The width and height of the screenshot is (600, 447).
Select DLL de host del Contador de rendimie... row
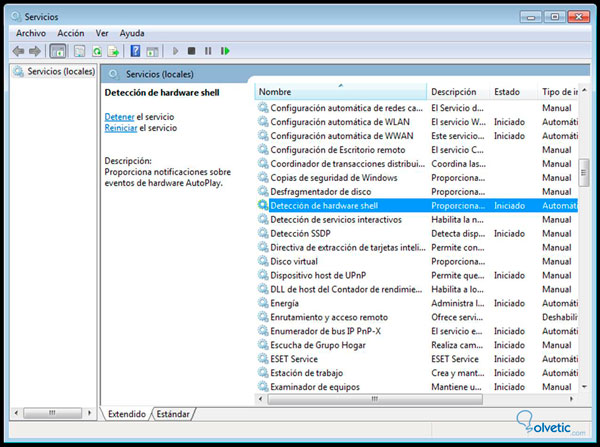[x=417, y=289]
